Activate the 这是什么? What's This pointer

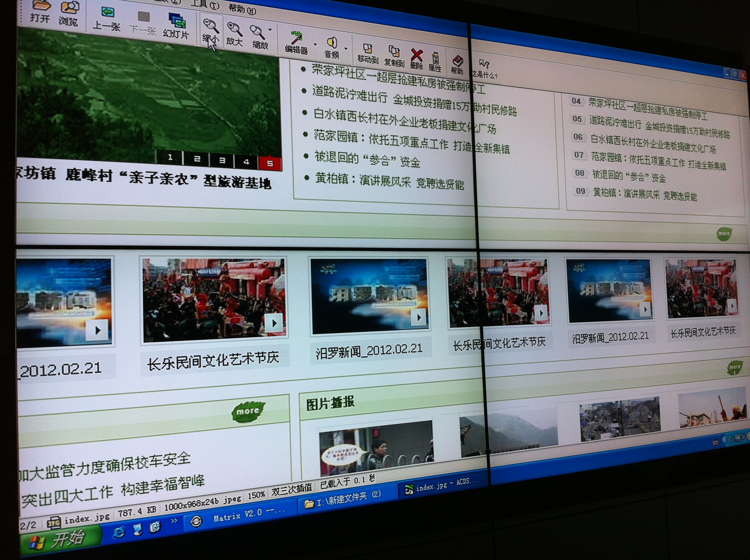[484, 69]
